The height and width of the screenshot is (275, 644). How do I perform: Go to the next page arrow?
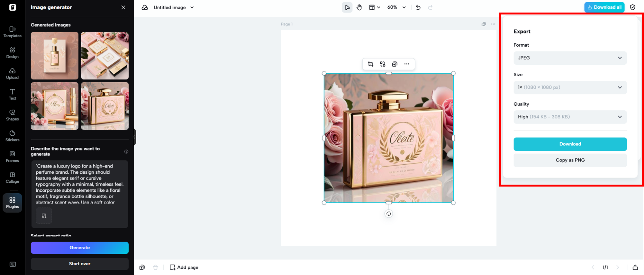618,267
